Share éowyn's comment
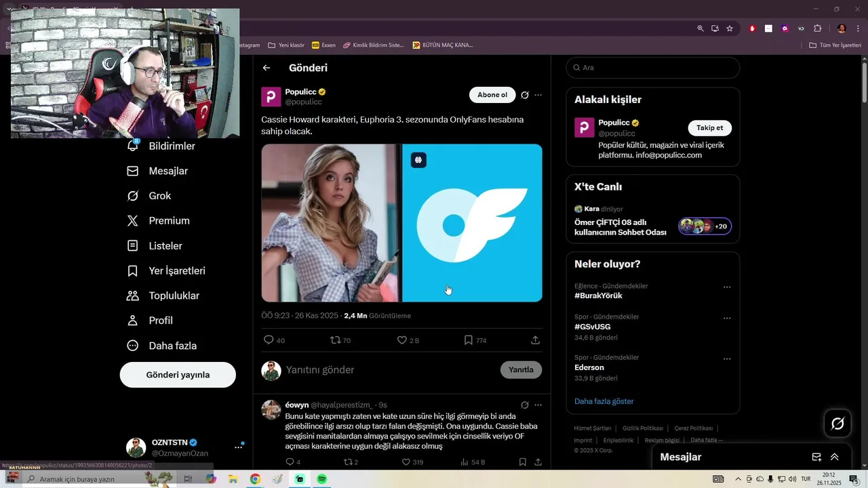Image resolution: width=868 pixels, height=488 pixels. click(x=538, y=462)
